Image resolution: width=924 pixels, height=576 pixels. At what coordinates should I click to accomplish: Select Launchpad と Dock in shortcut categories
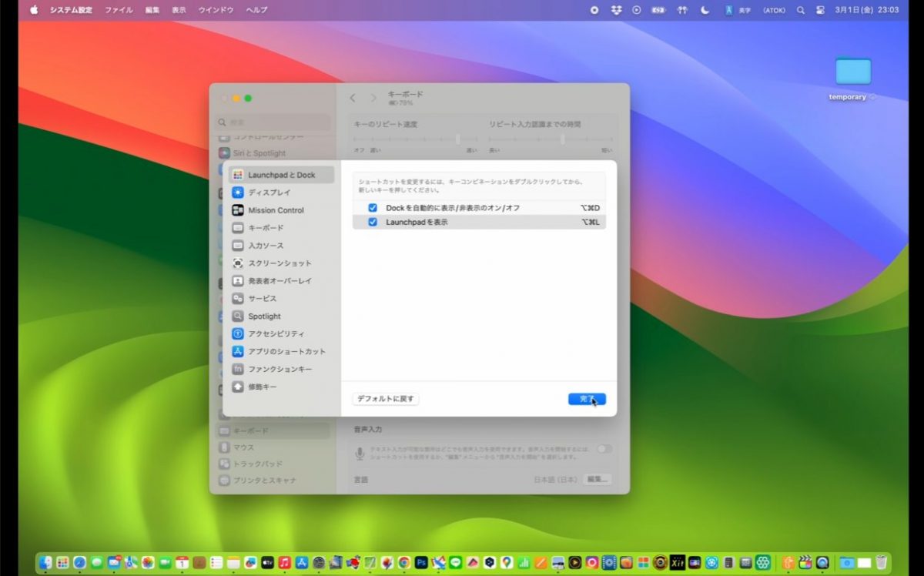click(x=282, y=175)
